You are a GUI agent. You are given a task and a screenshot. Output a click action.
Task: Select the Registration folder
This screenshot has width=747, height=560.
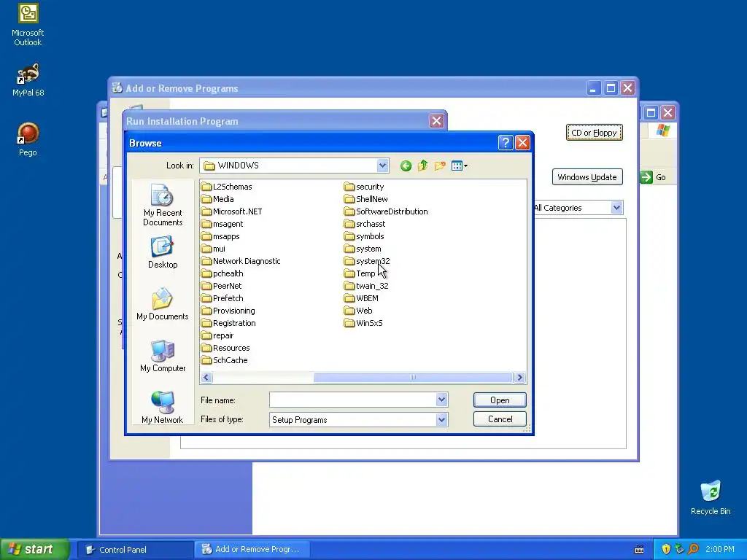click(x=228, y=323)
